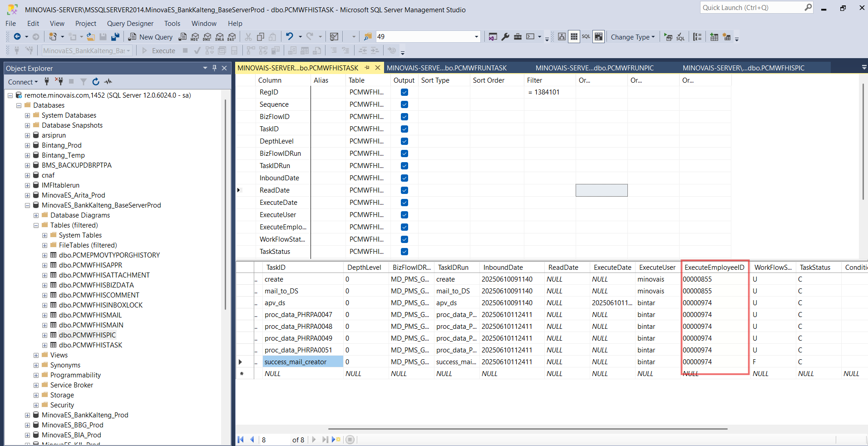Click the Save All icon
The image size is (868, 446).
pyautogui.click(x=115, y=37)
